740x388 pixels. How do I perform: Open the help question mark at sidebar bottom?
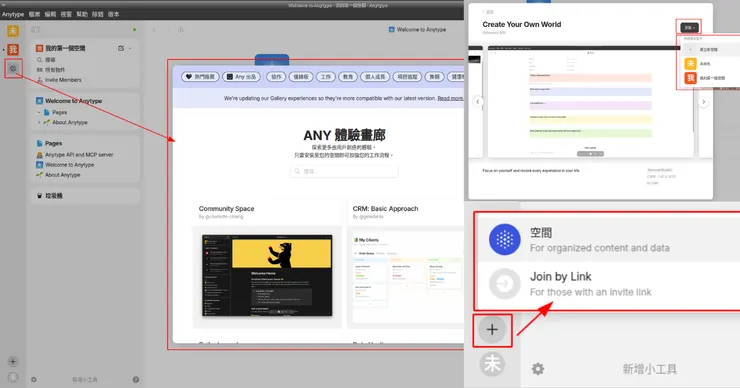[x=136, y=380]
